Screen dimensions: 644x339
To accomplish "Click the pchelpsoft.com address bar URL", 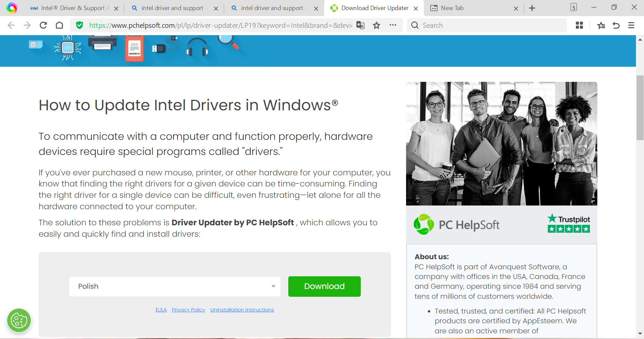I will point(220,25).
